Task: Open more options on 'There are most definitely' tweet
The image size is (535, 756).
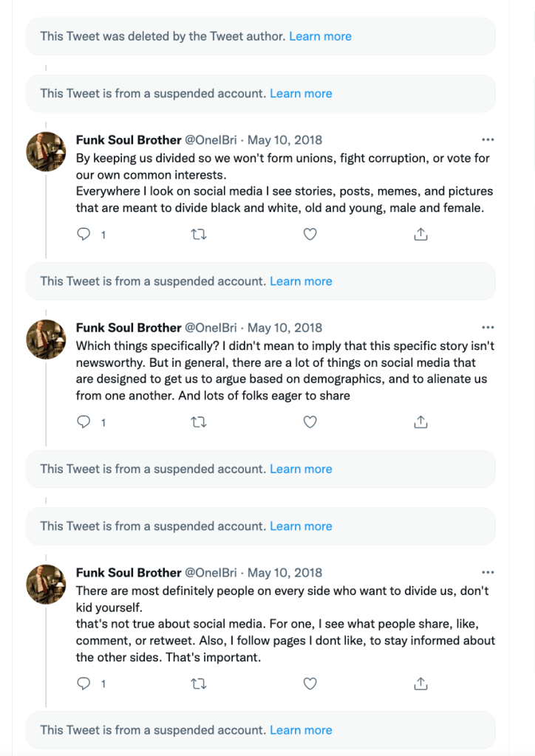Action: point(488,573)
